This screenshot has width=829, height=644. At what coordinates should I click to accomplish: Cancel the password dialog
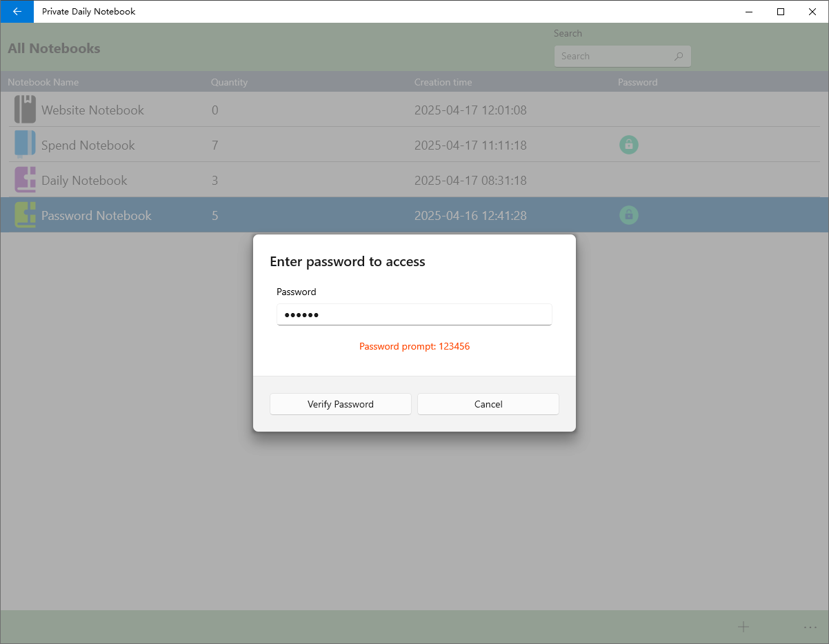coord(488,404)
